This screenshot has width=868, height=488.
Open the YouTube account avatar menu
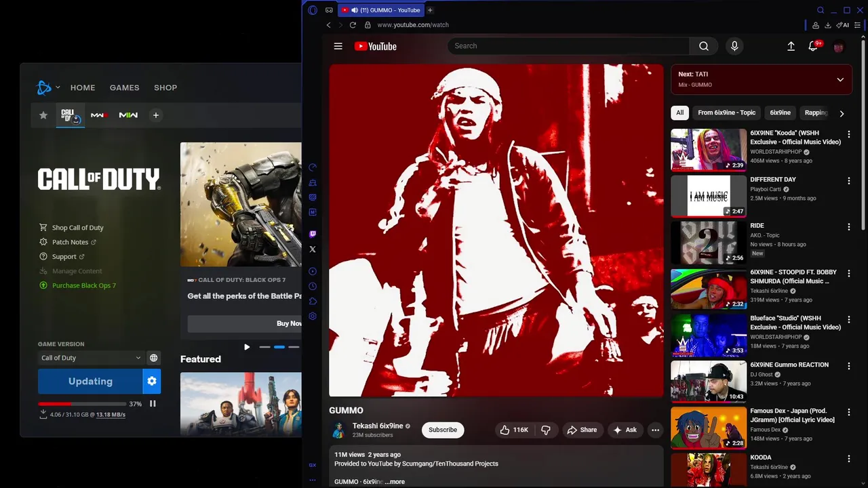(x=839, y=47)
